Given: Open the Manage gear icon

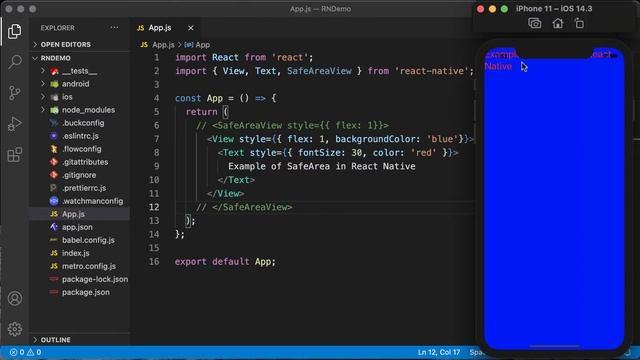Looking at the screenshot, I should point(15,329).
